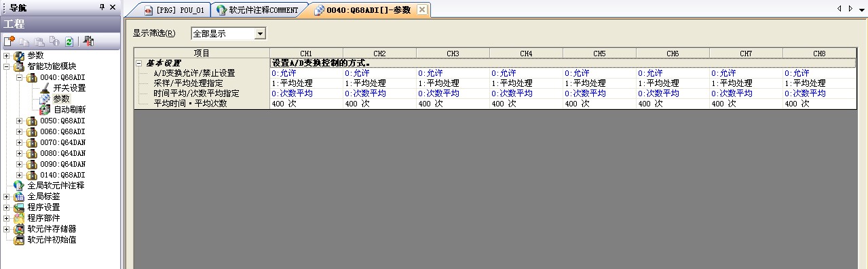Pin the 导航 panel with the pushpin icon
The image size is (868, 269).
[x=102, y=7]
